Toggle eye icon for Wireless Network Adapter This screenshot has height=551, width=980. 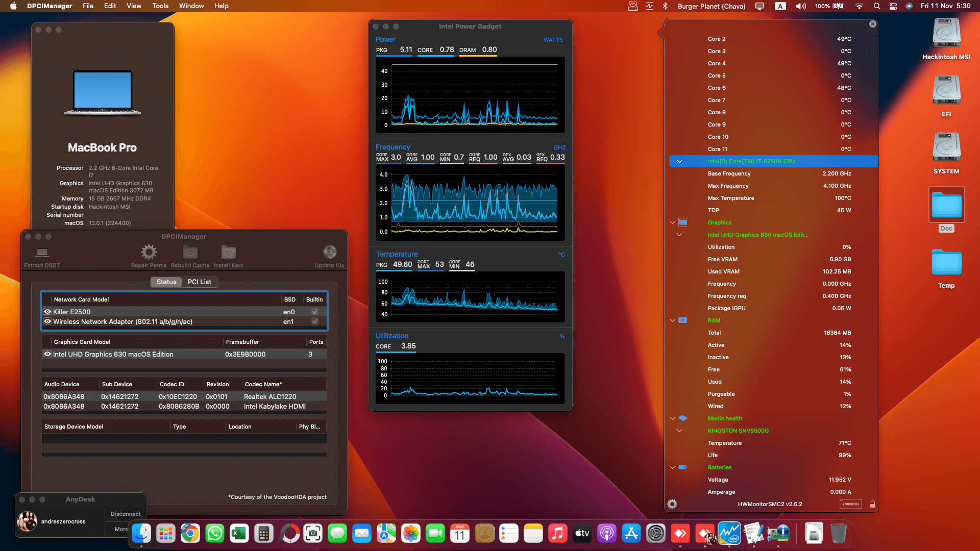[x=47, y=321]
